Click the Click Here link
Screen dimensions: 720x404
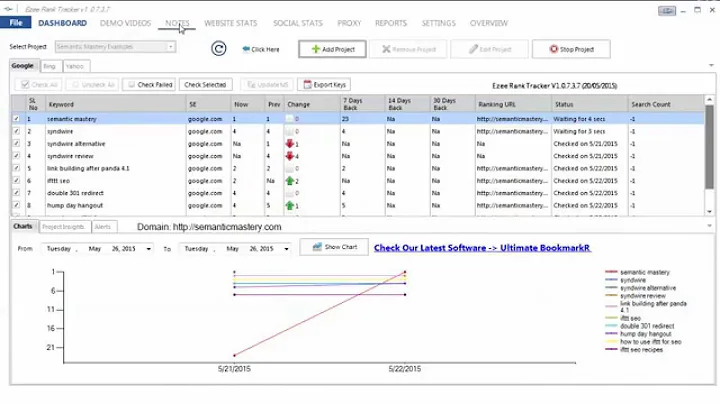click(x=265, y=49)
